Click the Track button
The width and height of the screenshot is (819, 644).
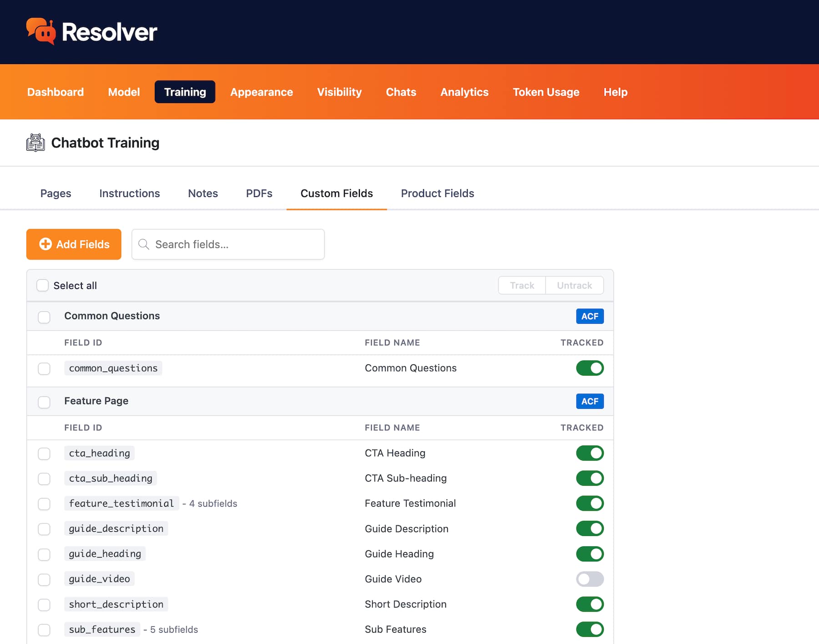(522, 285)
